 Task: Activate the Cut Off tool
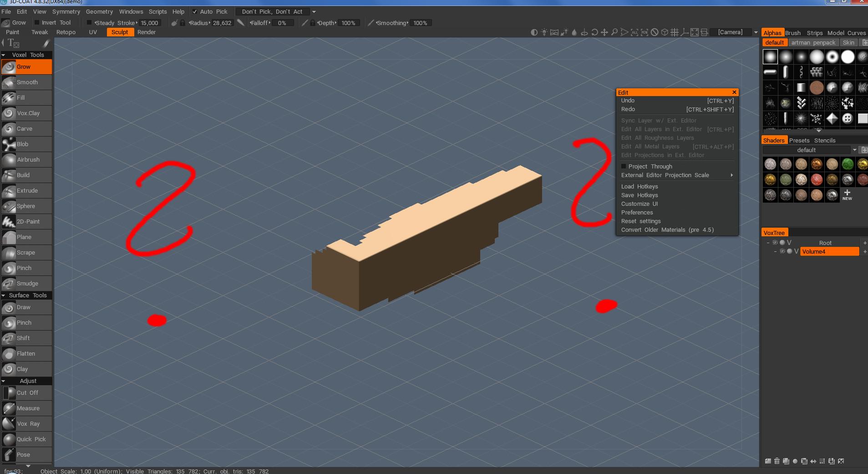[27, 393]
